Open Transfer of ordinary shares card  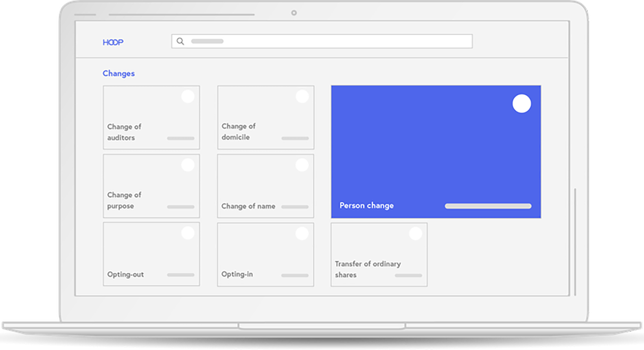(x=379, y=254)
